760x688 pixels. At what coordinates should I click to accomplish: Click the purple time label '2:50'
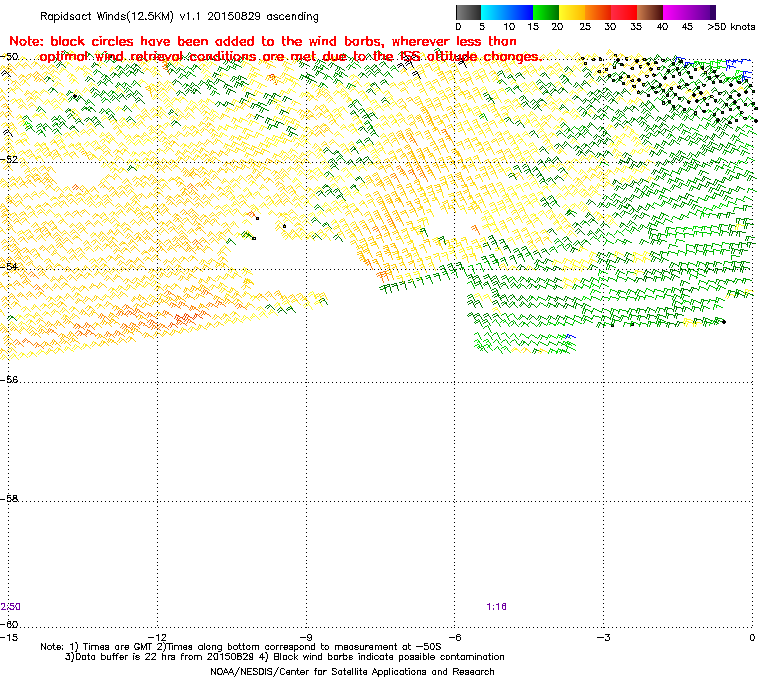pos(11,607)
